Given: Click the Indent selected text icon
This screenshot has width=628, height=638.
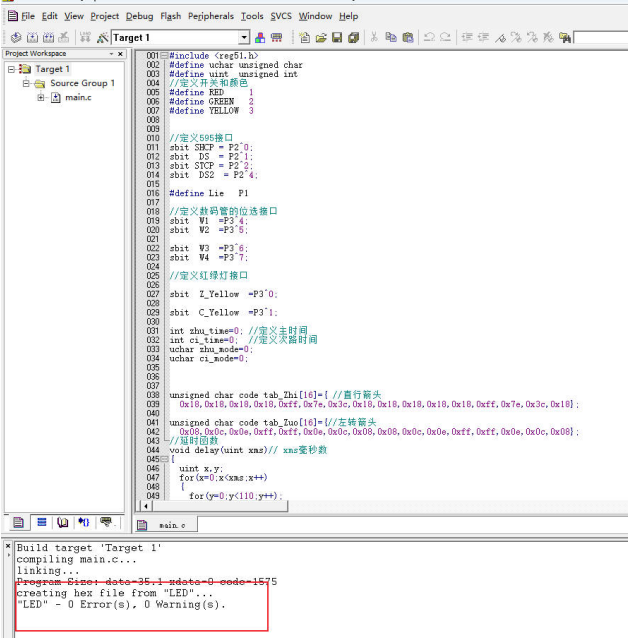Looking at the screenshot, I should pos(467,38).
